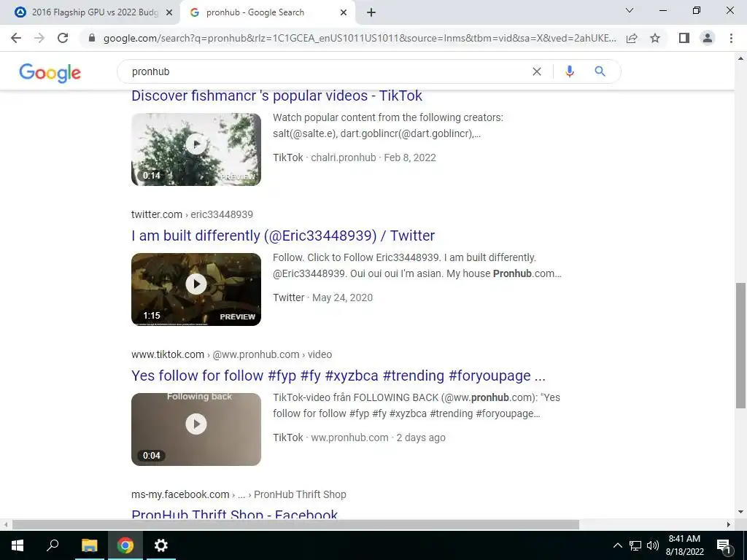Screen dimensions: 747x560
Task: Click the ww.pronhub.com · 2 days ago text
Action: pos(379,437)
